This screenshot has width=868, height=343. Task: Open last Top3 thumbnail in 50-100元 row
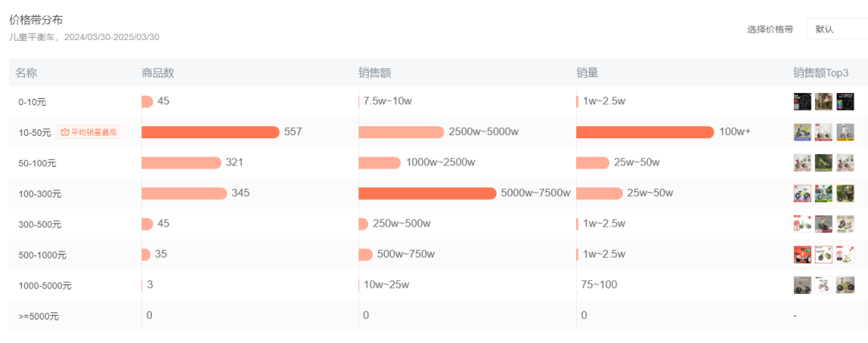(845, 163)
